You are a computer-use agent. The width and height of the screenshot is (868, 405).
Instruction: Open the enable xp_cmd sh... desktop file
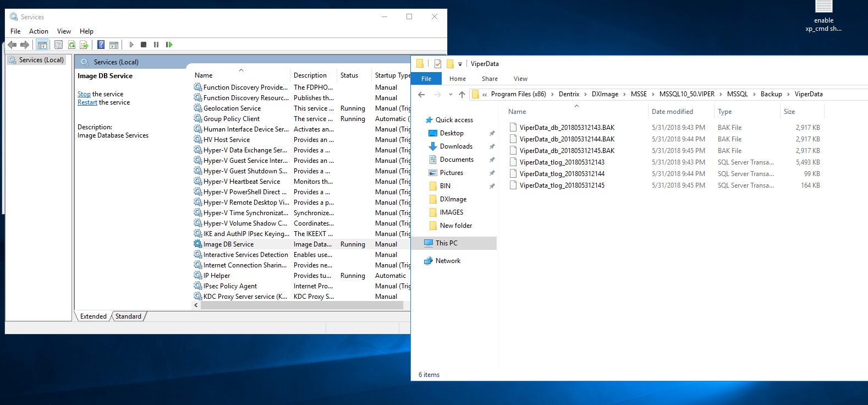coord(823,17)
